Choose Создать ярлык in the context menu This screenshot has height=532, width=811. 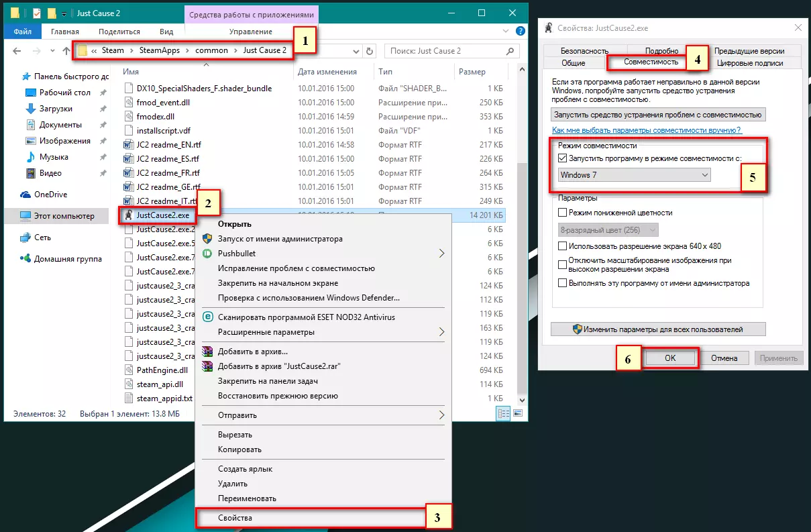coord(322,469)
